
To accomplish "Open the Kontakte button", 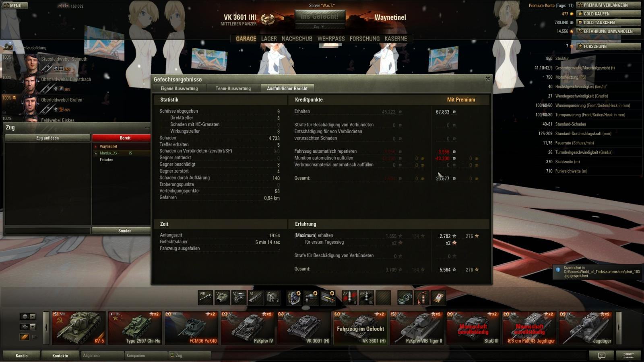I will (60, 356).
